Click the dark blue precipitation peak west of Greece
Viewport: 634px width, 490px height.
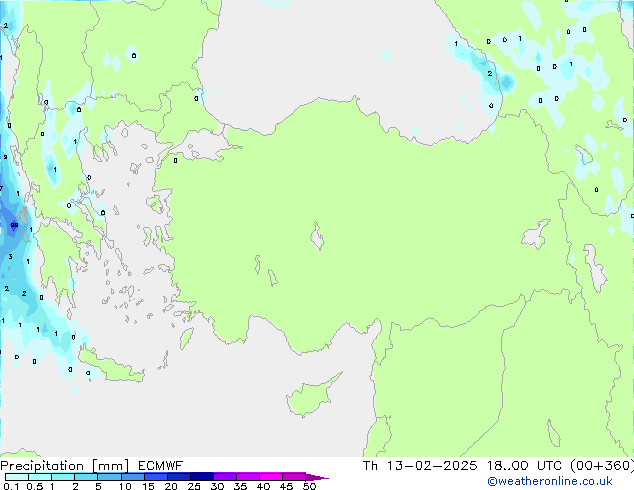[12, 224]
